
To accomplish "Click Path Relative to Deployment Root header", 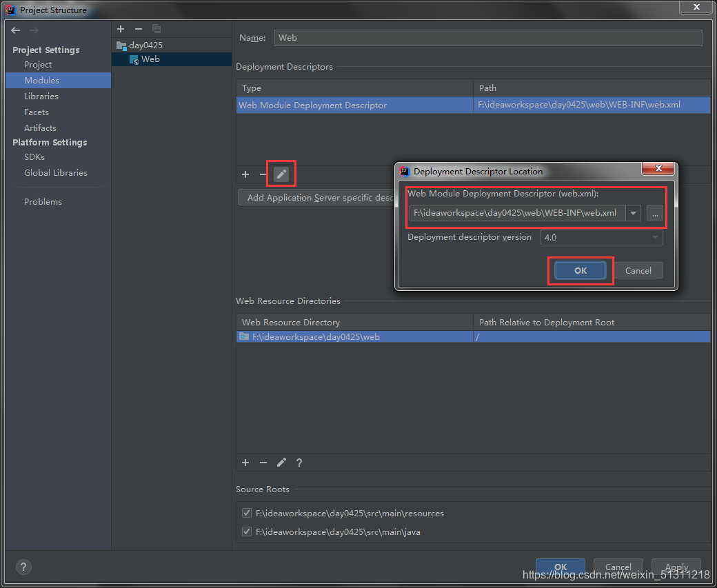I will click(592, 323).
